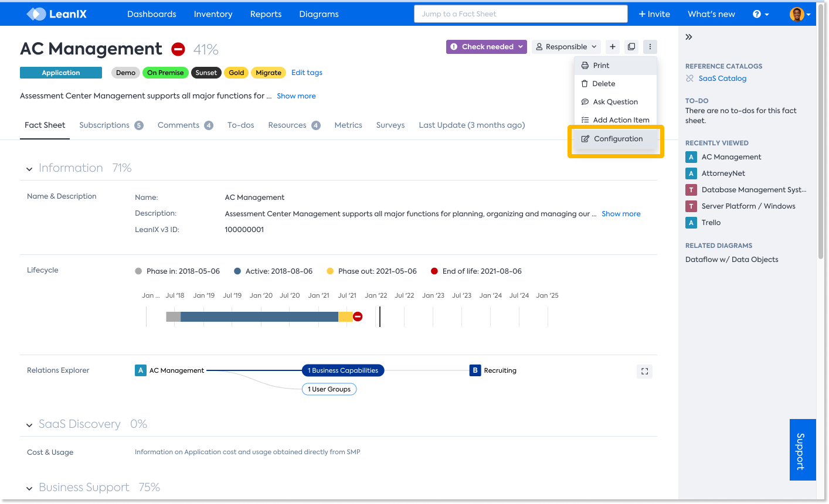This screenshot has height=504, width=829.
Task: Click the Gold tag
Action: (x=236, y=73)
